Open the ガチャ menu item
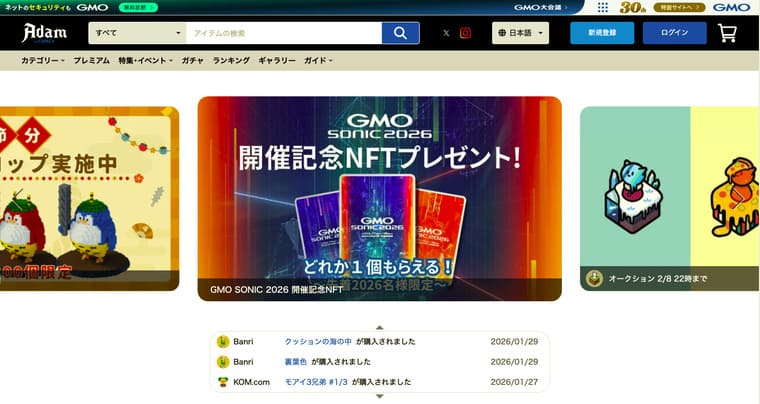The height and width of the screenshot is (404, 760). pos(192,61)
